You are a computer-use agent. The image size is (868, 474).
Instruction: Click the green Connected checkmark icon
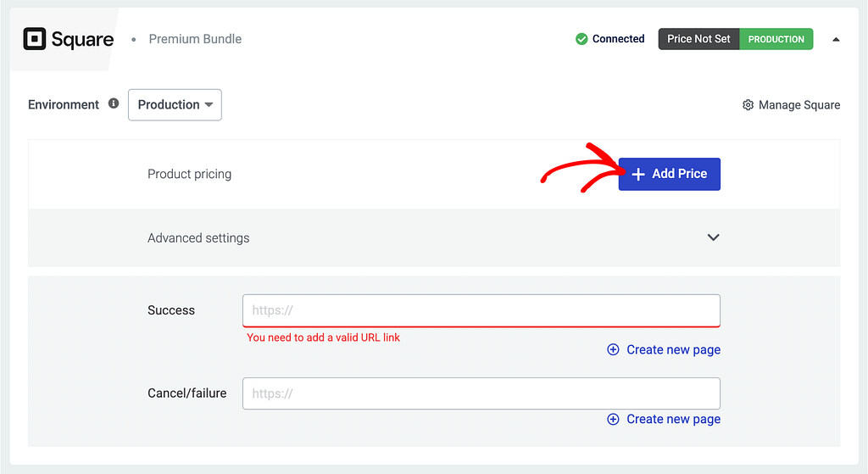581,39
